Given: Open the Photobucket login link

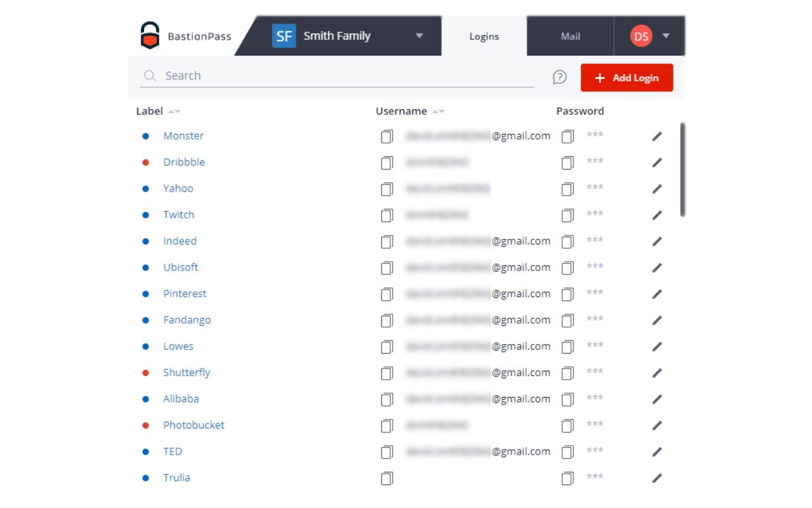Looking at the screenshot, I should tap(194, 425).
